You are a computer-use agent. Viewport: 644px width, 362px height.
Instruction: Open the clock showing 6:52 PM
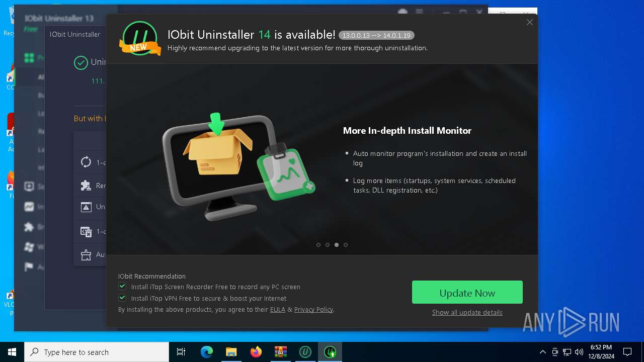[x=601, y=352]
